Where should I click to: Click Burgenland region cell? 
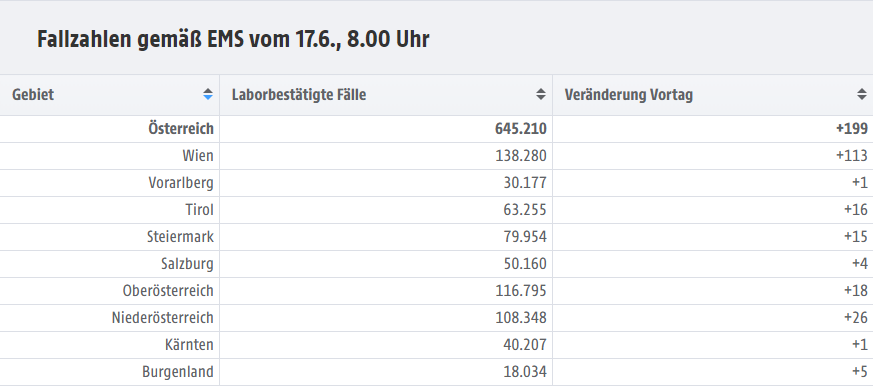[110, 372]
